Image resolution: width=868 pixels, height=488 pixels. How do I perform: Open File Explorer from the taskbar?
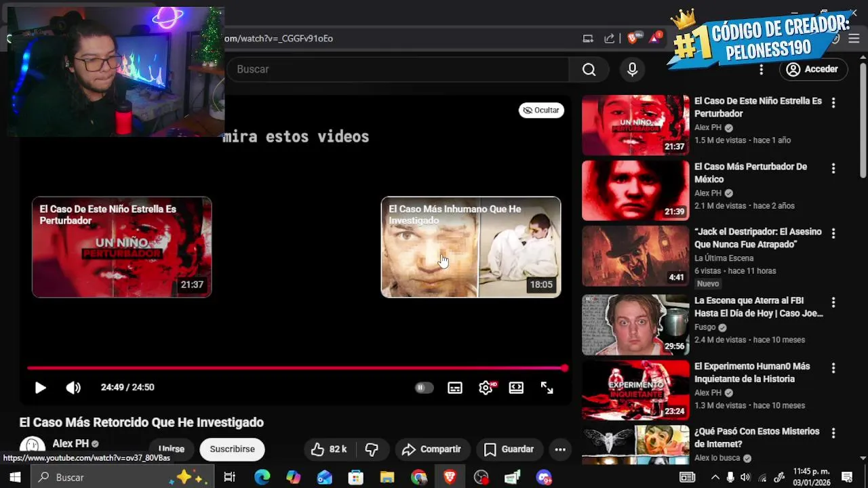point(387,477)
